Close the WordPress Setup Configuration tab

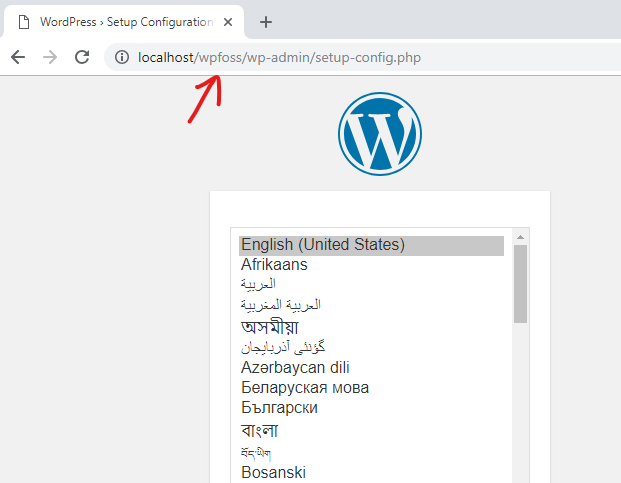(228, 22)
